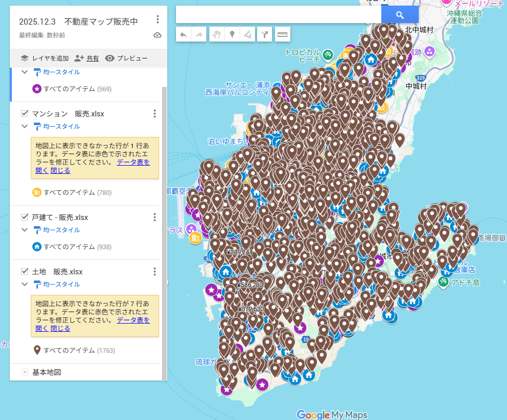Click the redo arrow icon

point(199,35)
